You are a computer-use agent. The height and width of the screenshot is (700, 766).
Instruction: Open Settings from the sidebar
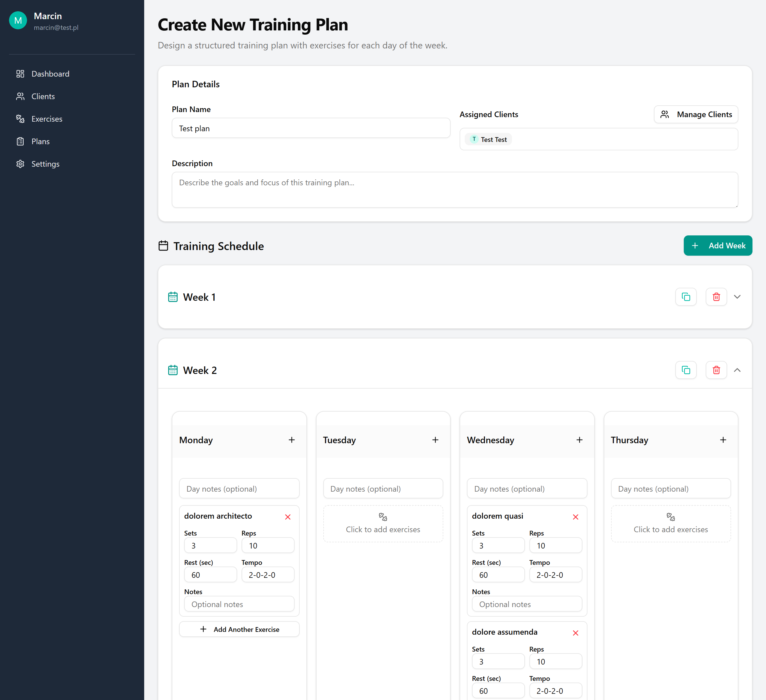[45, 164]
